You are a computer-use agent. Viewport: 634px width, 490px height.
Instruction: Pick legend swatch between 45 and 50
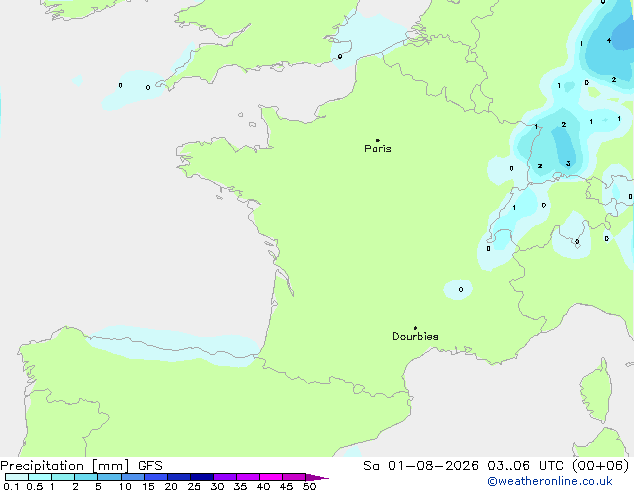point(294,477)
